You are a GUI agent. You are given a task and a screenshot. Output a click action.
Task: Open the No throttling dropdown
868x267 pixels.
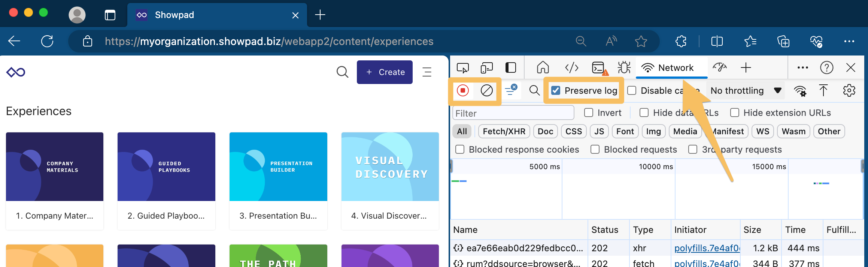pos(746,91)
